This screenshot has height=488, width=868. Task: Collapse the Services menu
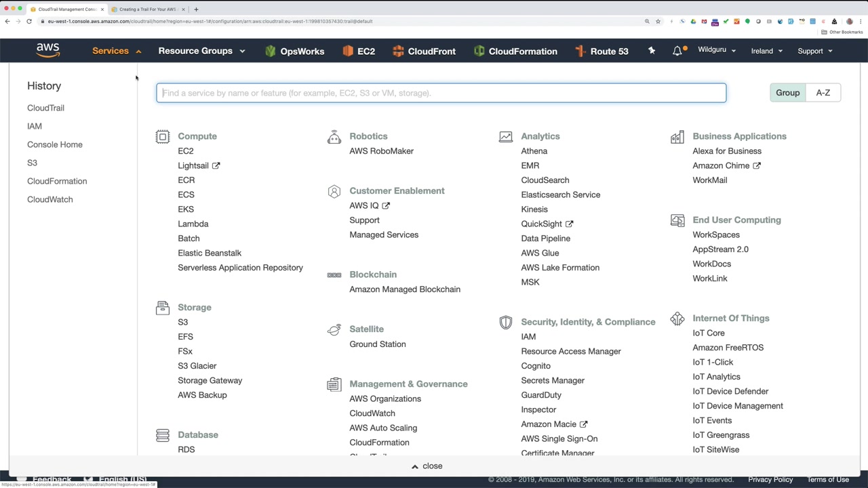(x=117, y=51)
